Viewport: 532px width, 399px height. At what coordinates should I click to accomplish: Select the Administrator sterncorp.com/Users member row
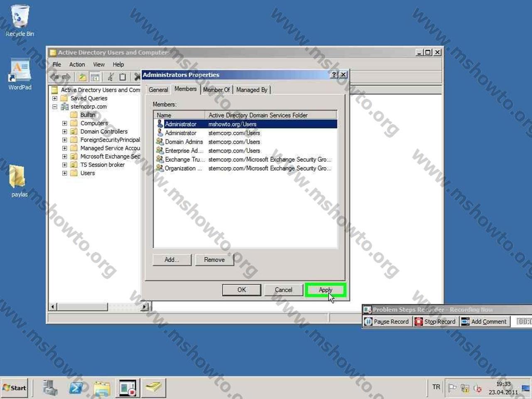[245, 133]
